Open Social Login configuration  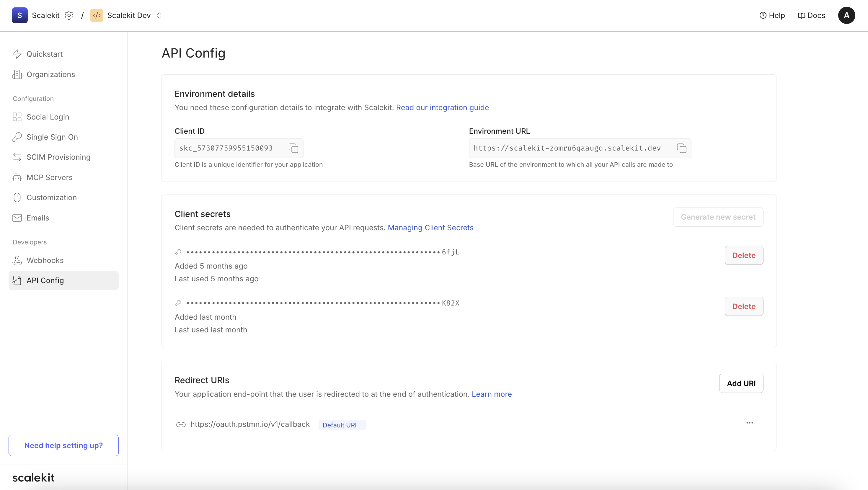pos(63,117)
